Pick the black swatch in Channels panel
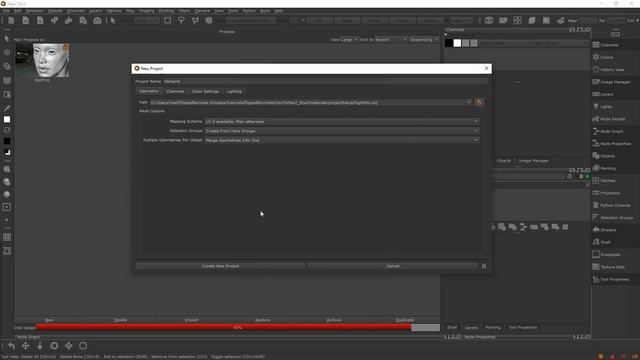Image resolution: width=640 pixels, height=360 pixels. pyautogui.click(x=449, y=43)
